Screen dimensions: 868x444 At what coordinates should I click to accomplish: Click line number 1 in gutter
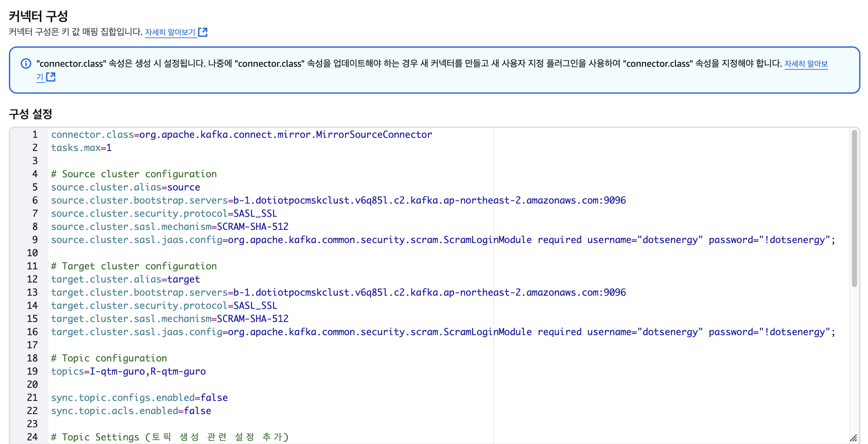(35, 135)
